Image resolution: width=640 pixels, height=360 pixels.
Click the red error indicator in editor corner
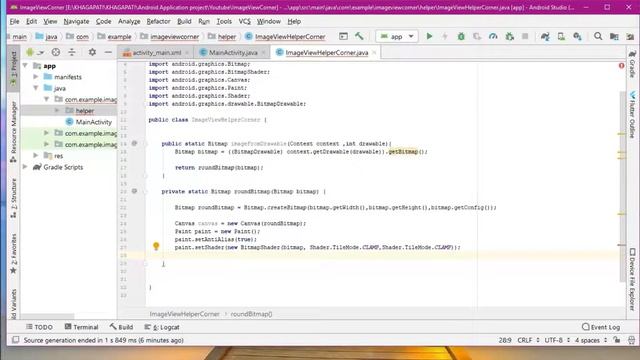(x=621, y=65)
